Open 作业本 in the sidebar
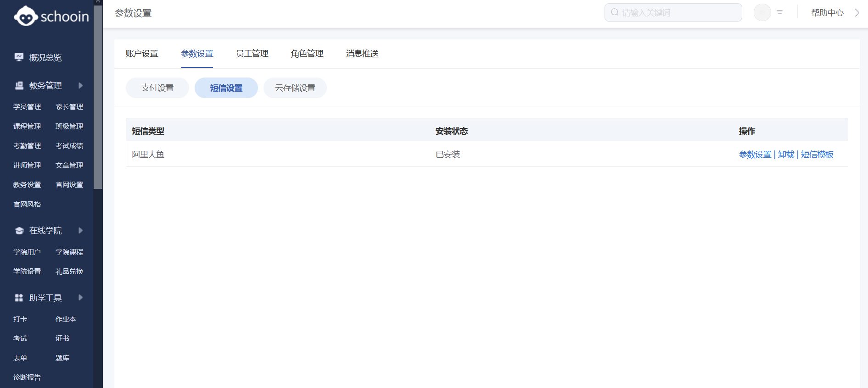Screen dimensions: 868x388 point(66,319)
